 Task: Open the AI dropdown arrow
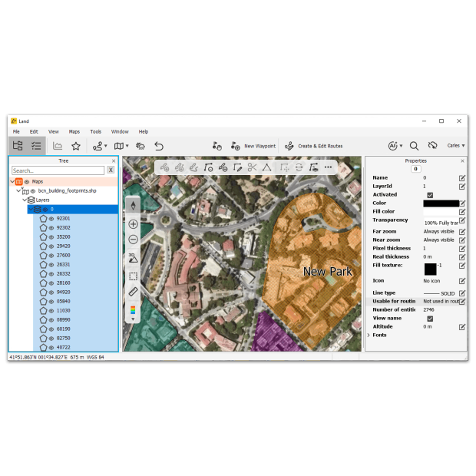coord(401,146)
